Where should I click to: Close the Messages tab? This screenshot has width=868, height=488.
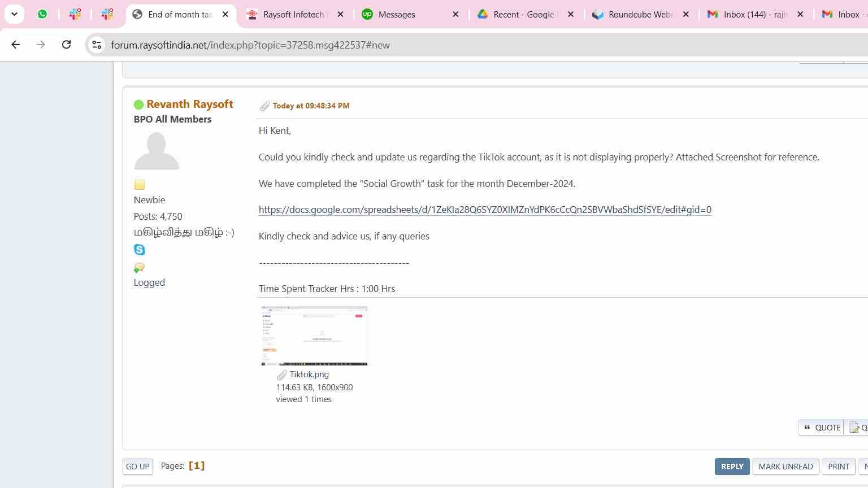tap(455, 15)
